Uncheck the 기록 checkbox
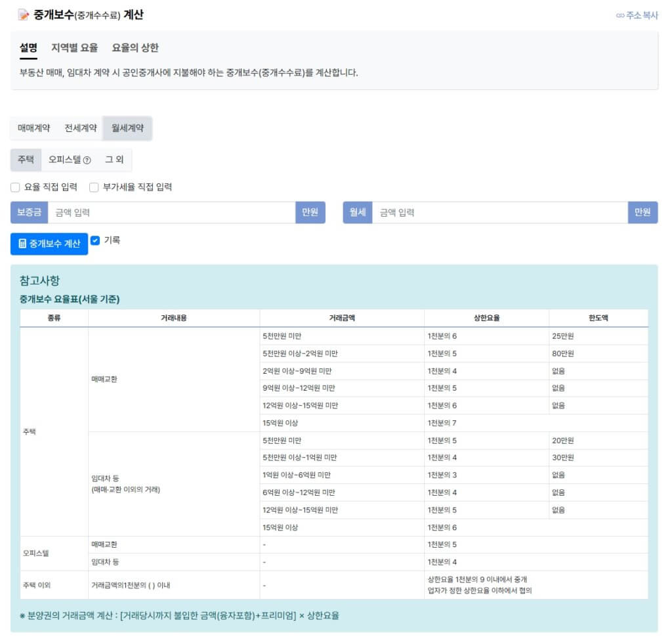Viewport: 672px width, 637px height. pyautogui.click(x=95, y=240)
